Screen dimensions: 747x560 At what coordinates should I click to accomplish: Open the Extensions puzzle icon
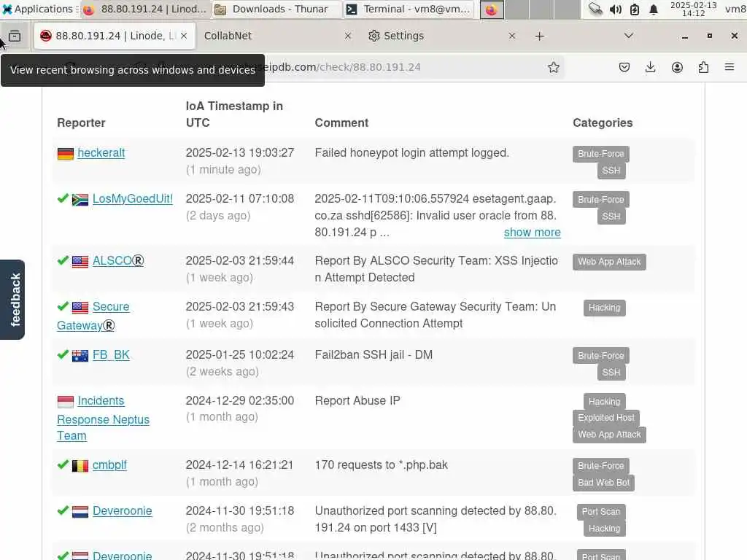pyautogui.click(x=703, y=67)
